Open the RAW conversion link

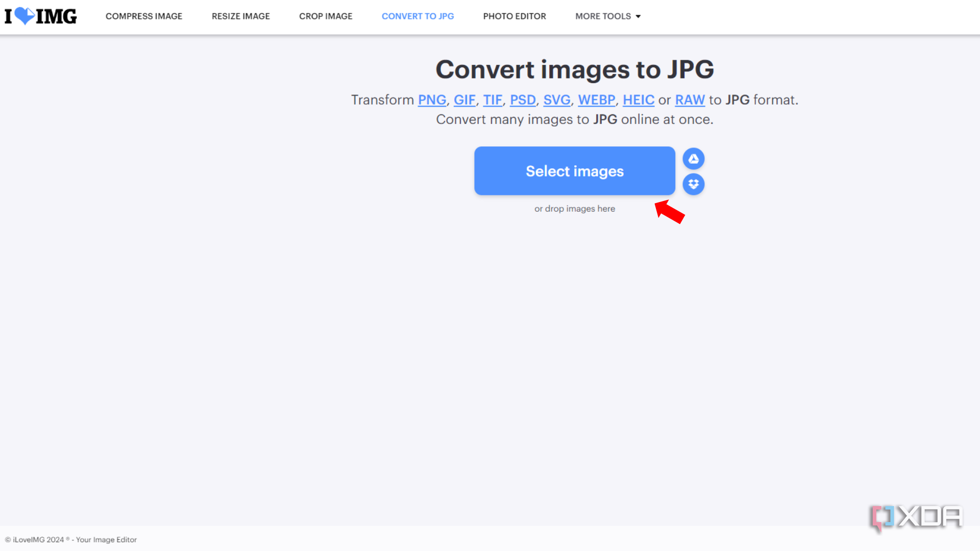point(690,100)
